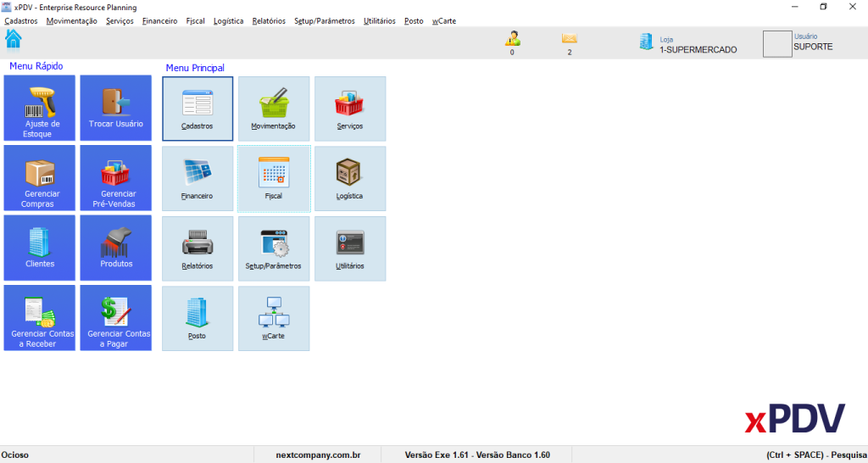Open the Posto menu in menu bar
The image size is (868, 463).
(414, 21)
